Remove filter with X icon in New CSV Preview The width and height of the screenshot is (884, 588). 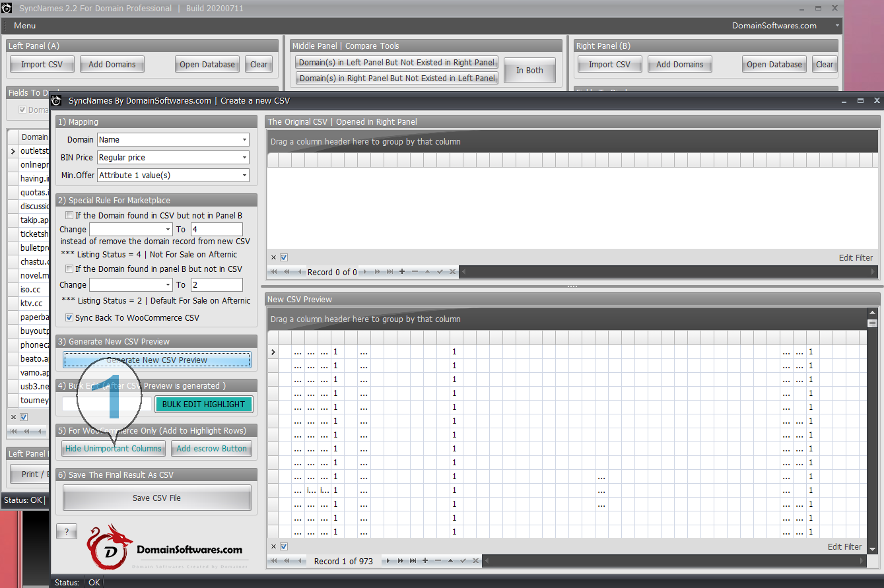pyautogui.click(x=274, y=546)
